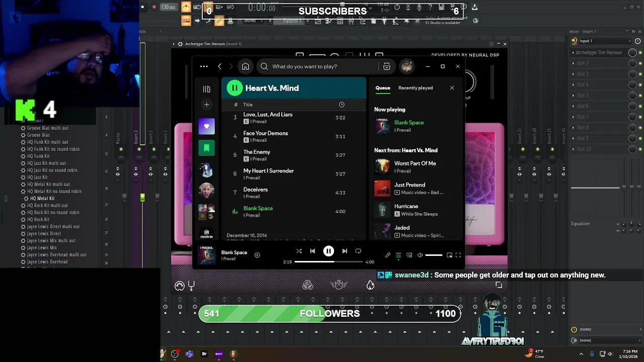Expand Slot 3 in the Mixer
Screen dimensions: 644x362
pyautogui.click(x=573, y=74)
